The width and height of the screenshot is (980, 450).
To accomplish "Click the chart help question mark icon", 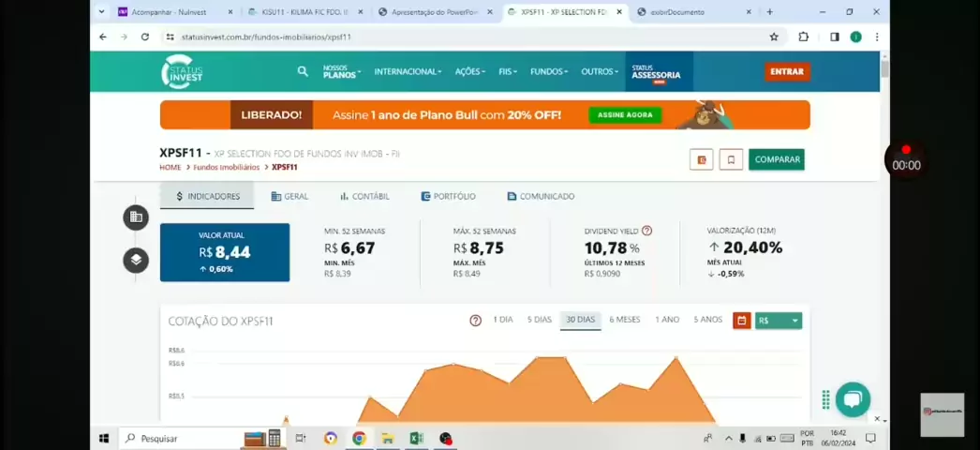I will tap(475, 321).
